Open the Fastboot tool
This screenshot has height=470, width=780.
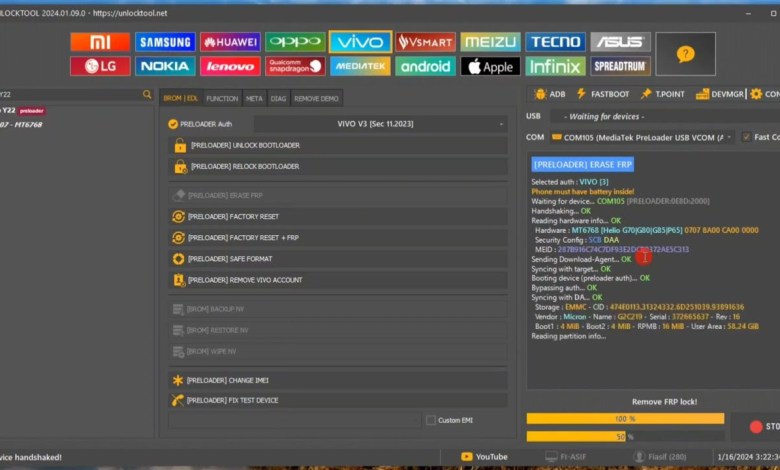pyautogui.click(x=603, y=94)
